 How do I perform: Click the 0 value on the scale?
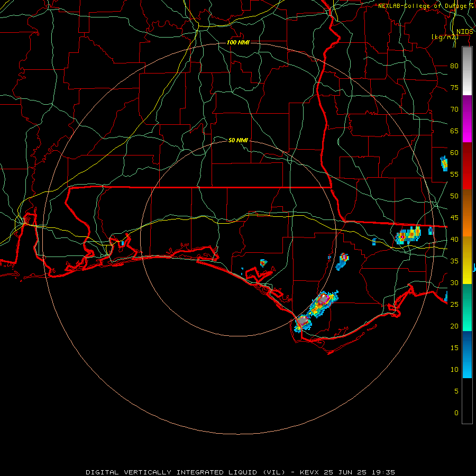click(456, 413)
